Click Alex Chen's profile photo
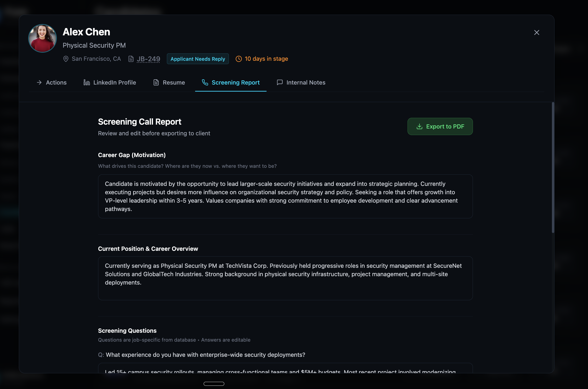The width and height of the screenshot is (588, 389). point(42,38)
